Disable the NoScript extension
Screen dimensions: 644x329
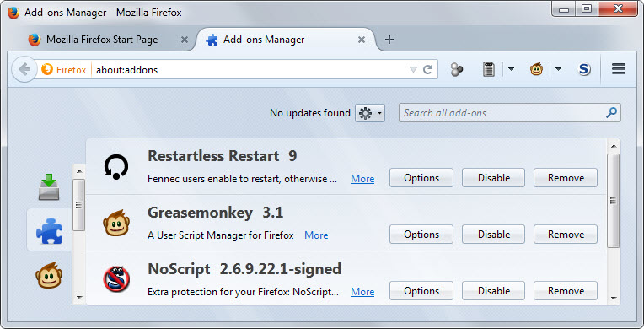click(x=493, y=291)
